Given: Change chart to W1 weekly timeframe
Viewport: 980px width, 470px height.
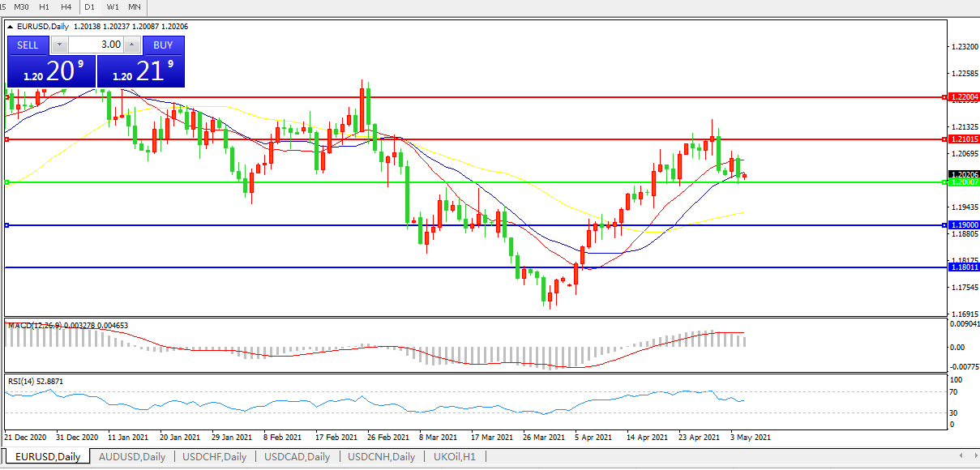Looking at the screenshot, I should coord(113,6).
